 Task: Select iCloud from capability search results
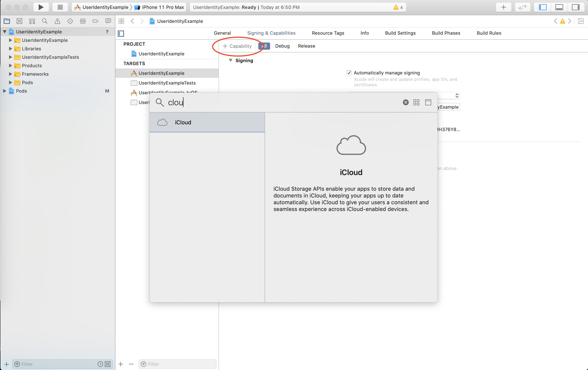pos(207,122)
